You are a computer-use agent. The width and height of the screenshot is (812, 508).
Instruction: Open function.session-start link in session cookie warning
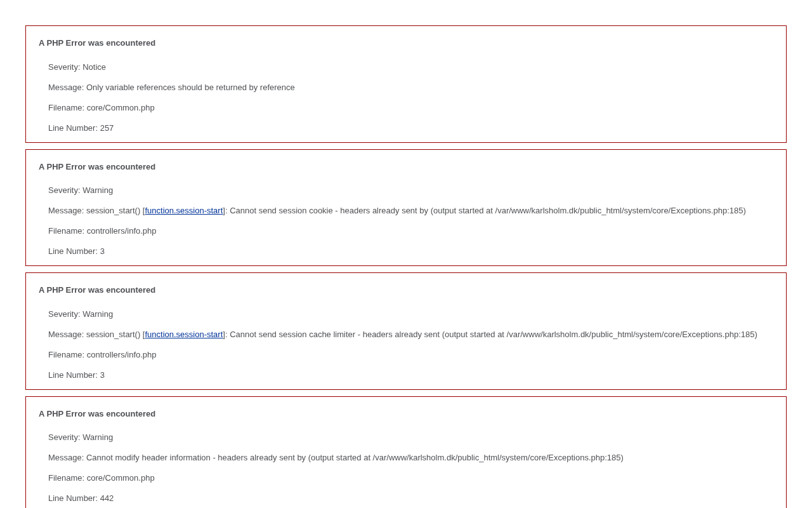184,211
